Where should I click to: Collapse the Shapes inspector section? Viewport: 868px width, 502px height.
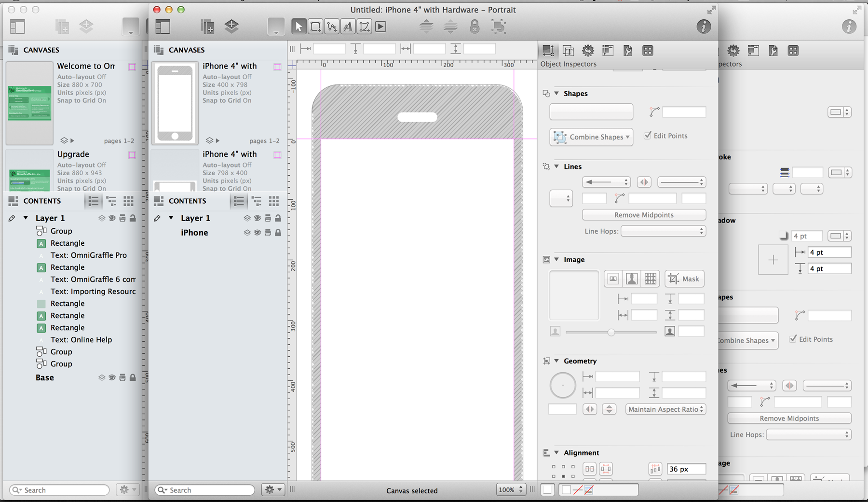coord(556,93)
